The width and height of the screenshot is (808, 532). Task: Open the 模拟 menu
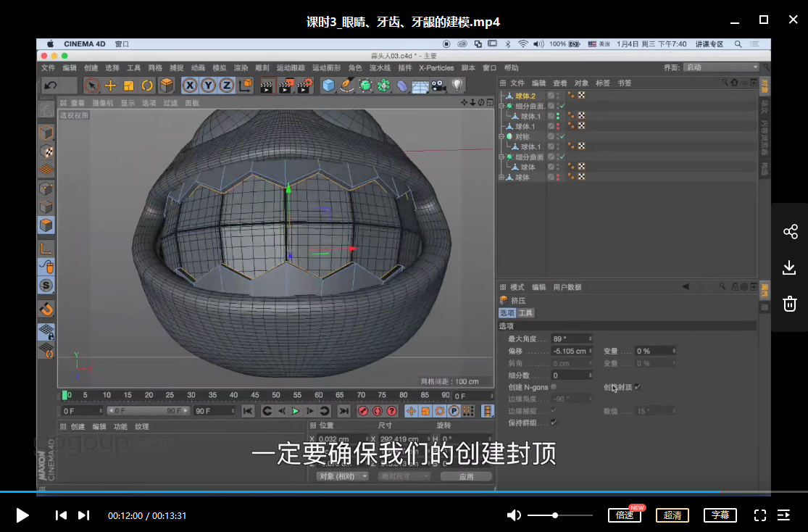pyautogui.click(x=219, y=68)
